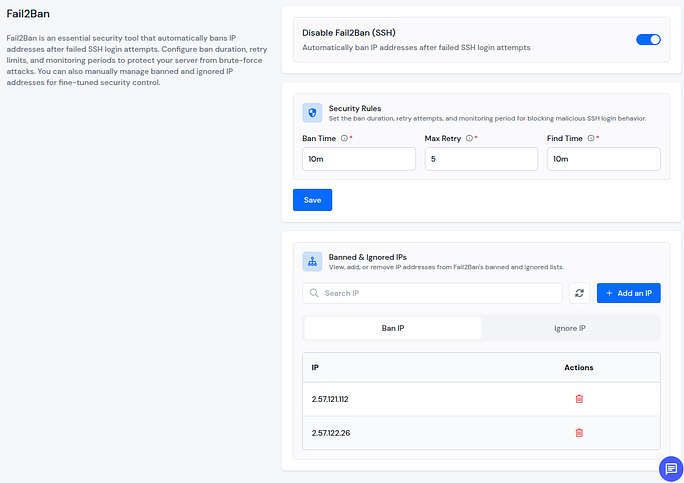Image resolution: width=684 pixels, height=483 pixels.
Task: Open the chat support widget
Action: pyautogui.click(x=671, y=469)
